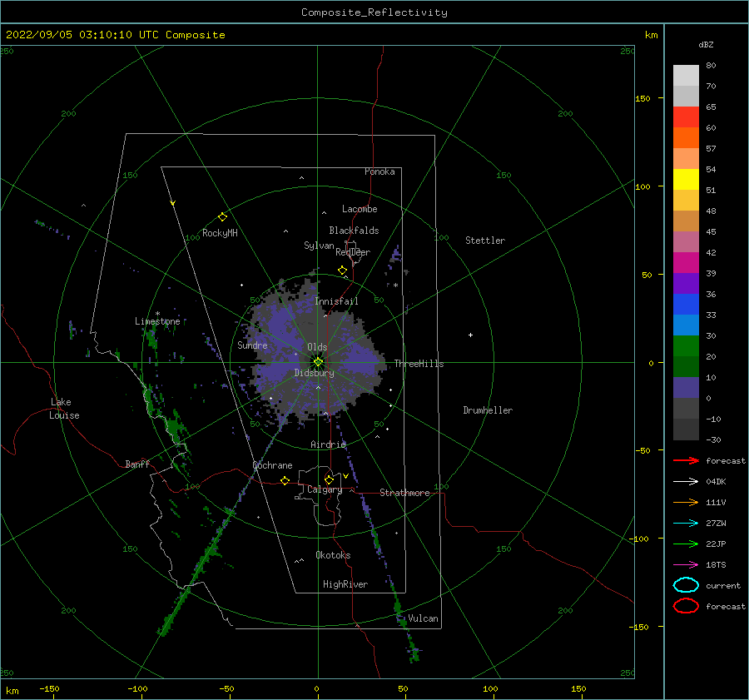The width and height of the screenshot is (749, 700).
Task: Click the Cochrane label
Action: click(272, 465)
